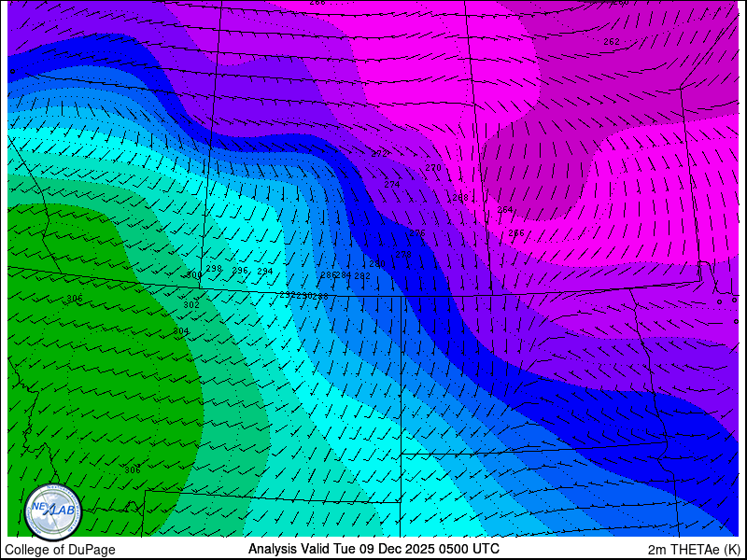Click the 304 contour label
The width and height of the screenshot is (747, 560).
tap(181, 331)
